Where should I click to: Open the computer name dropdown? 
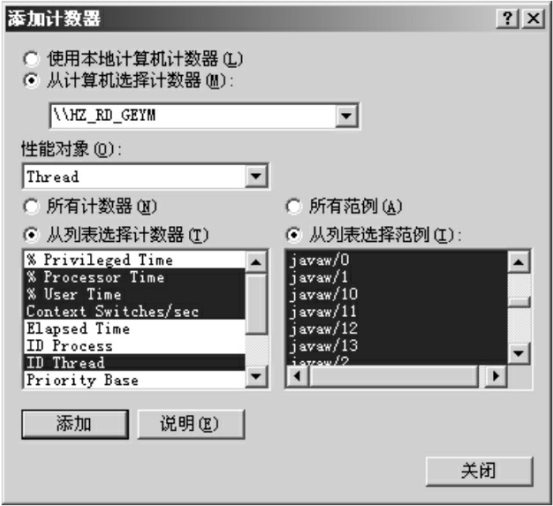[x=347, y=116]
